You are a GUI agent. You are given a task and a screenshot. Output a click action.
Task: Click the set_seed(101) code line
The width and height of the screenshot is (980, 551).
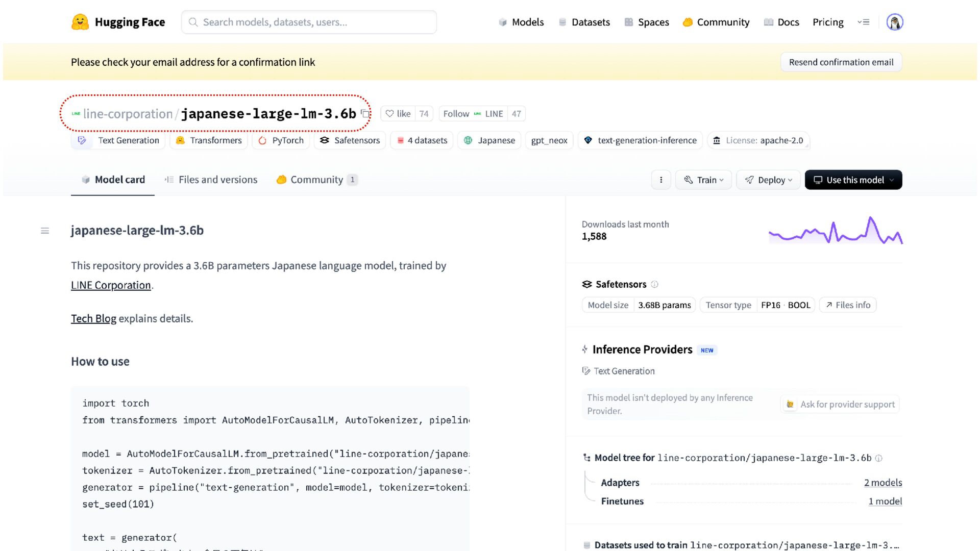[118, 504]
